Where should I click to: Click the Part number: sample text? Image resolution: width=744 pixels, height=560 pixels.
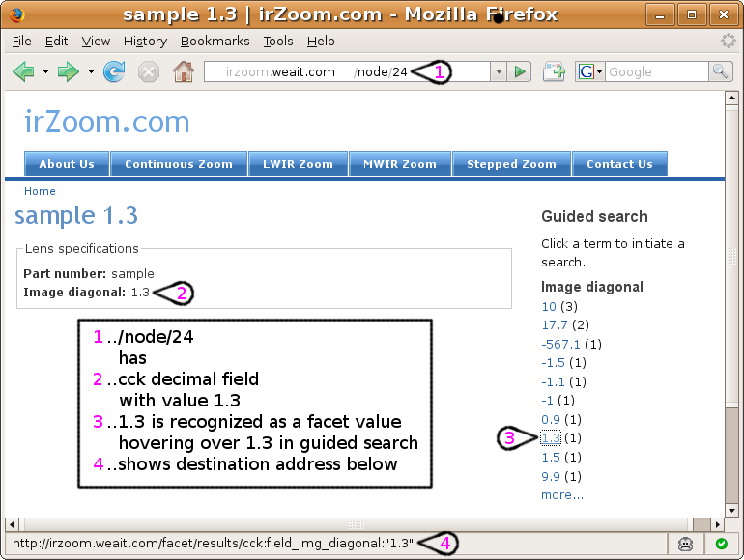(89, 273)
